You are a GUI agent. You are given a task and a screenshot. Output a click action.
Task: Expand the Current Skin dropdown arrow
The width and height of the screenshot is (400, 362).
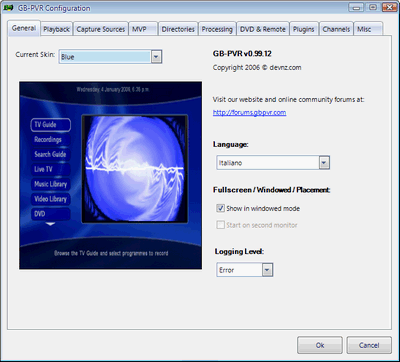click(156, 57)
